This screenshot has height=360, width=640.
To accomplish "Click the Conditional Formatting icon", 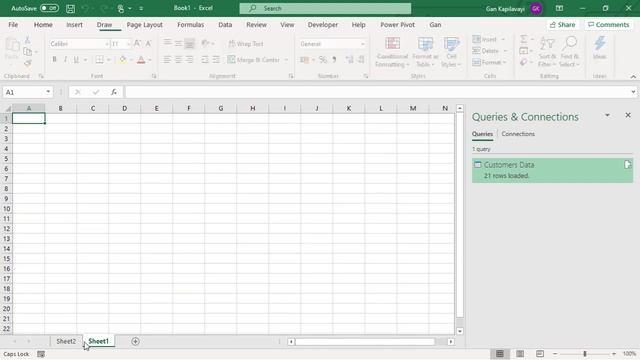I will point(392,44).
